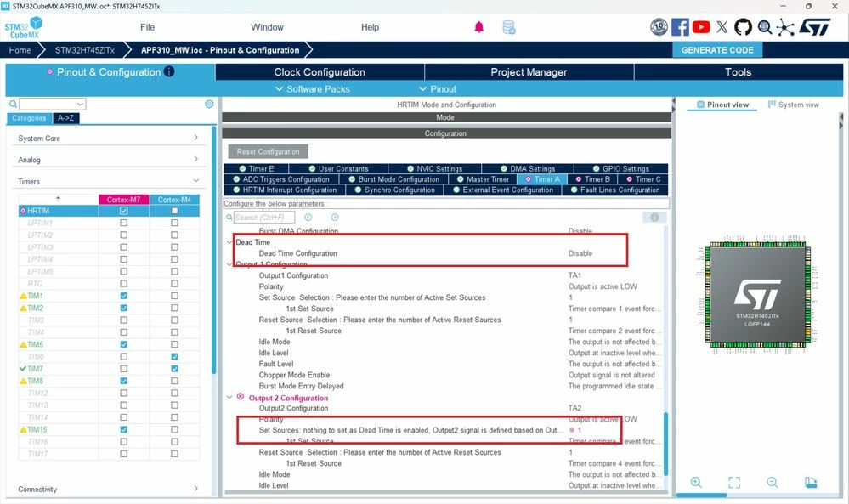This screenshot has height=504, width=849.
Task: Collapse the Output 2 Configuration section
Action: (x=229, y=398)
